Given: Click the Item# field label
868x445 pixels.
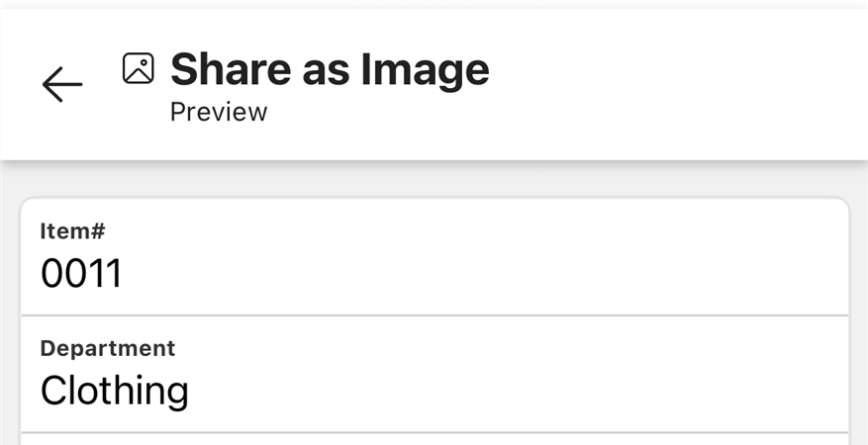Looking at the screenshot, I should pyautogui.click(x=72, y=231).
